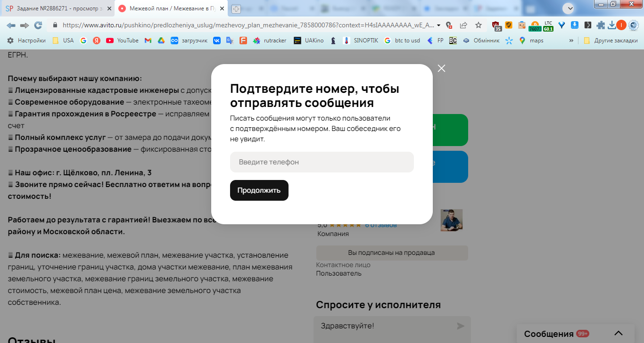
Task: Open the browser extensions puzzle icon
Action: [x=601, y=25]
